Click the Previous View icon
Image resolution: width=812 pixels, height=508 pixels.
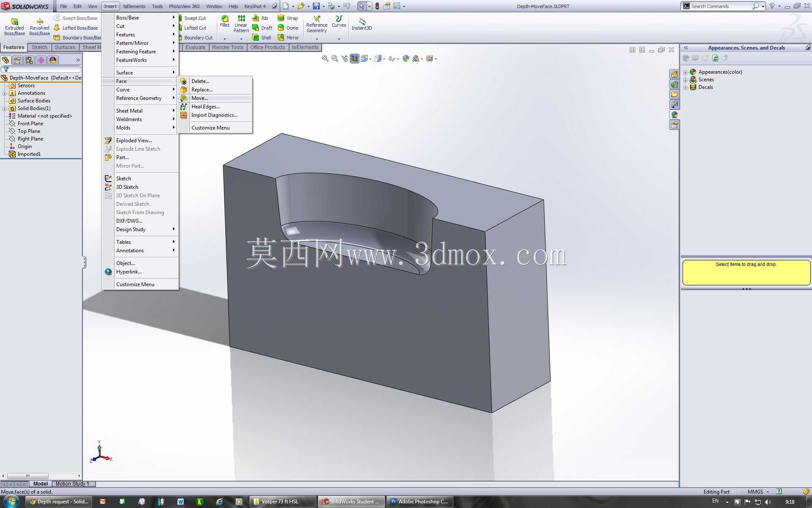tap(345, 59)
